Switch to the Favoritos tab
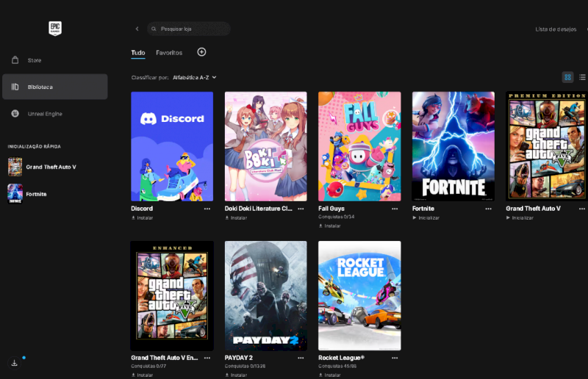The image size is (588, 379). click(x=169, y=53)
